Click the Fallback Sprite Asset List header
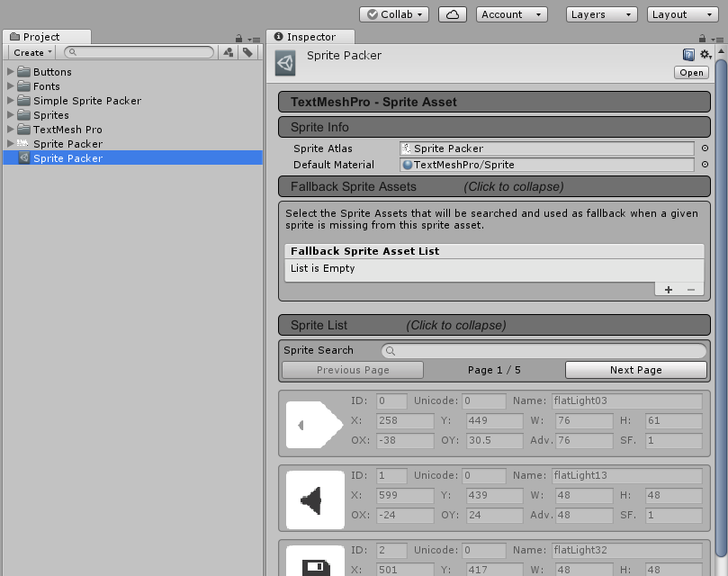Screen dimensions: 728x576 click(x=494, y=251)
